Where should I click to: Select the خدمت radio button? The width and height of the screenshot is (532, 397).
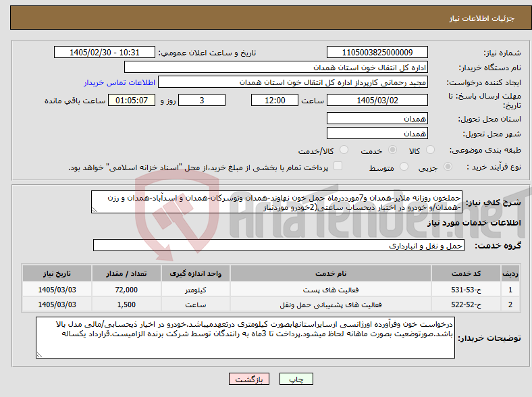[x=392, y=150]
